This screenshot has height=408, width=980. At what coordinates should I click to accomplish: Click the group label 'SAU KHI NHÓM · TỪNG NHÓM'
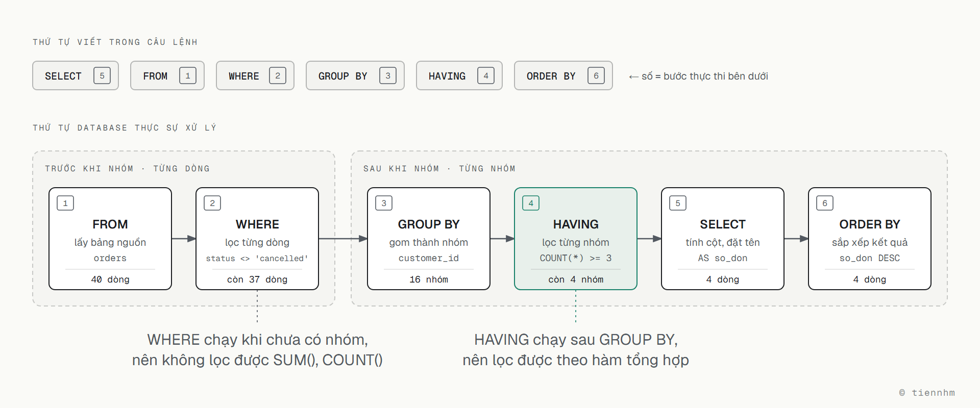(x=439, y=168)
